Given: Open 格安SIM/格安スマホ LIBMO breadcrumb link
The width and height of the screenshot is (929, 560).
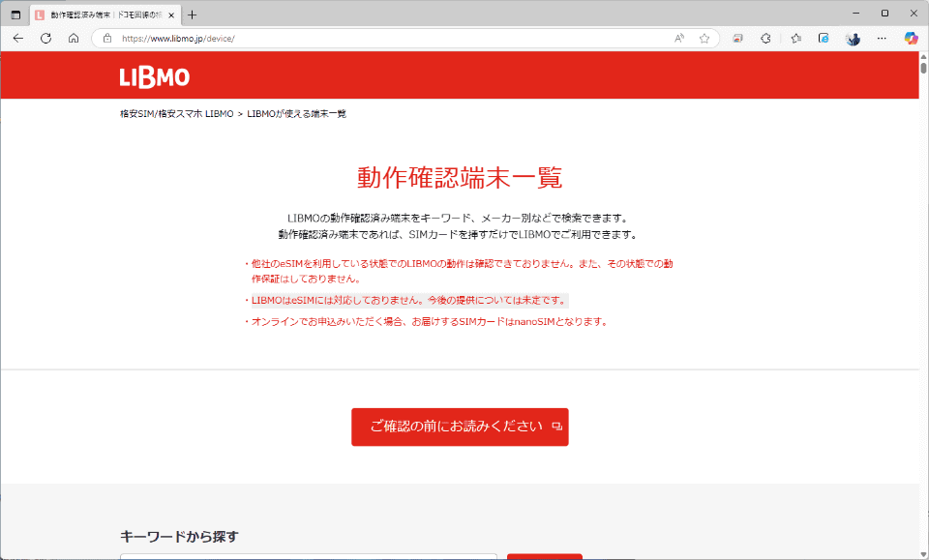Looking at the screenshot, I should tap(176, 114).
